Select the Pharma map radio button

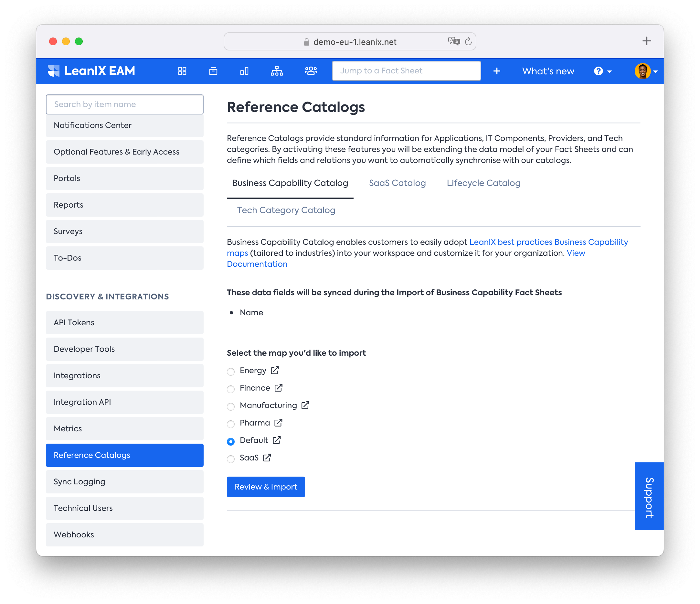point(231,424)
